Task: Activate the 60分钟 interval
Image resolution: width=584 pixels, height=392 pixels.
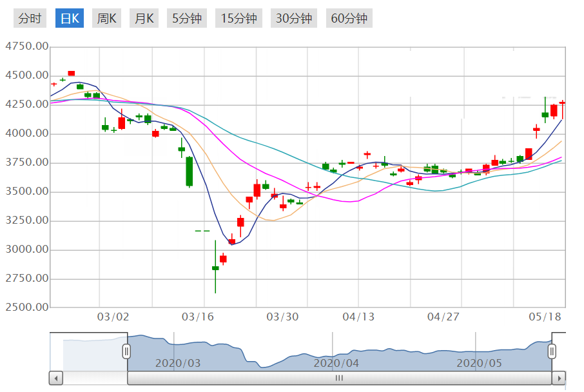Action: [349, 18]
